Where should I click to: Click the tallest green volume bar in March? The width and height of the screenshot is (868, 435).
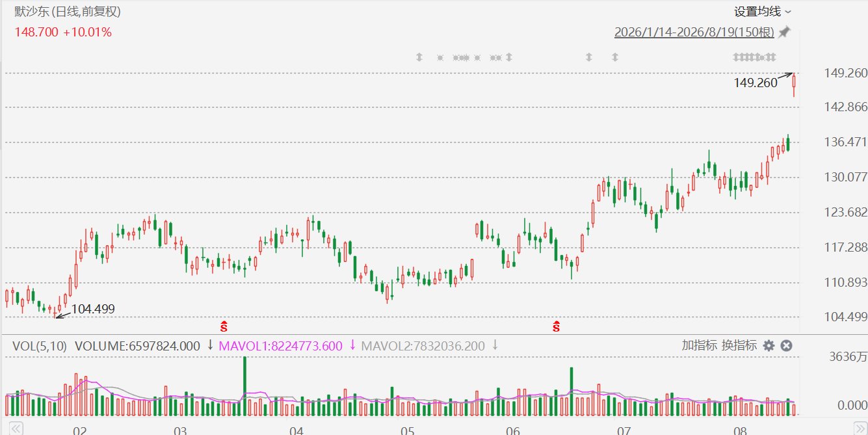coord(245,387)
